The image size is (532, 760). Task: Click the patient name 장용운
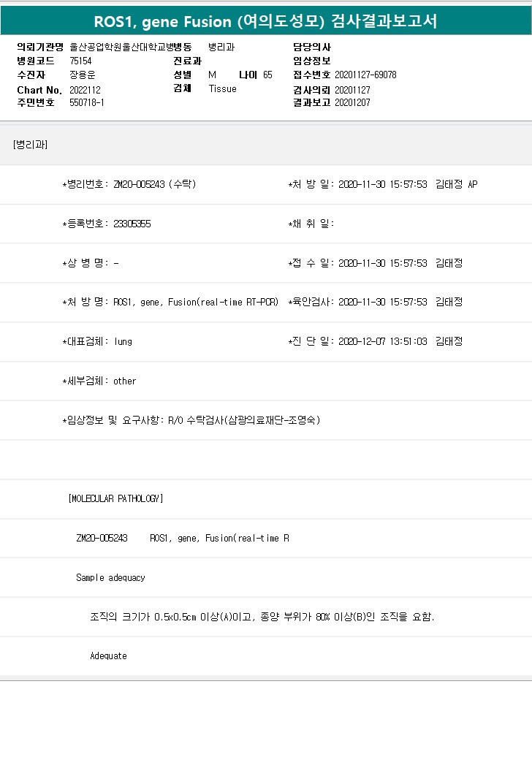tap(82, 75)
